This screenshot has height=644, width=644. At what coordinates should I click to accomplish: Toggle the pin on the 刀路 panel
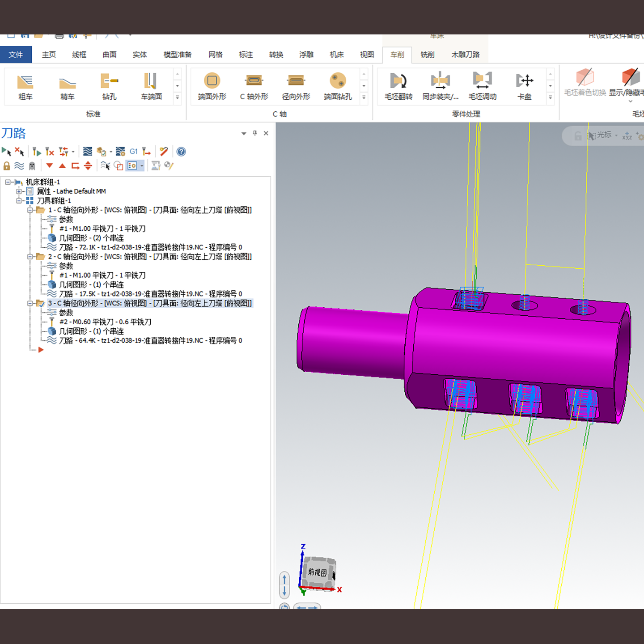coord(255,133)
